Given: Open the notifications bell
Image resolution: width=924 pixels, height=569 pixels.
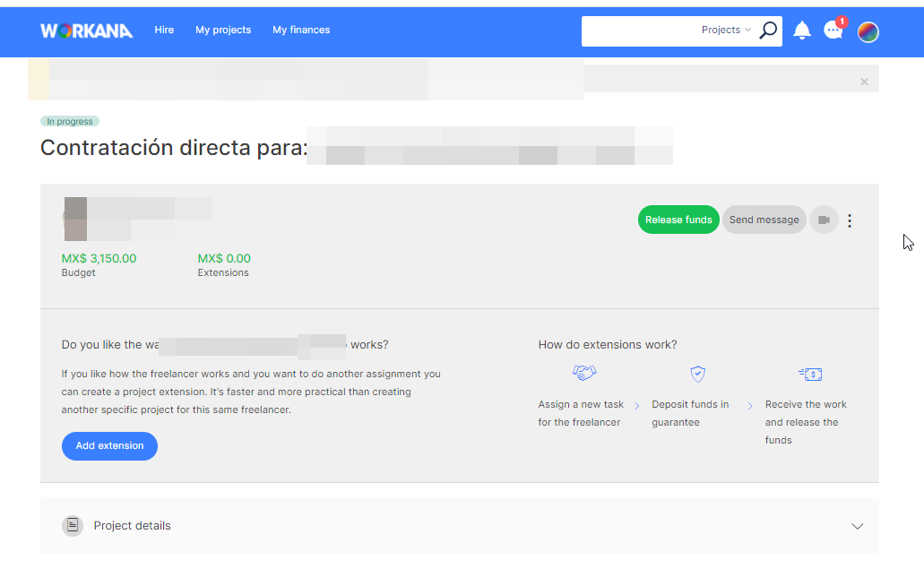Looking at the screenshot, I should pyautogui.click(x=802, y=30).
